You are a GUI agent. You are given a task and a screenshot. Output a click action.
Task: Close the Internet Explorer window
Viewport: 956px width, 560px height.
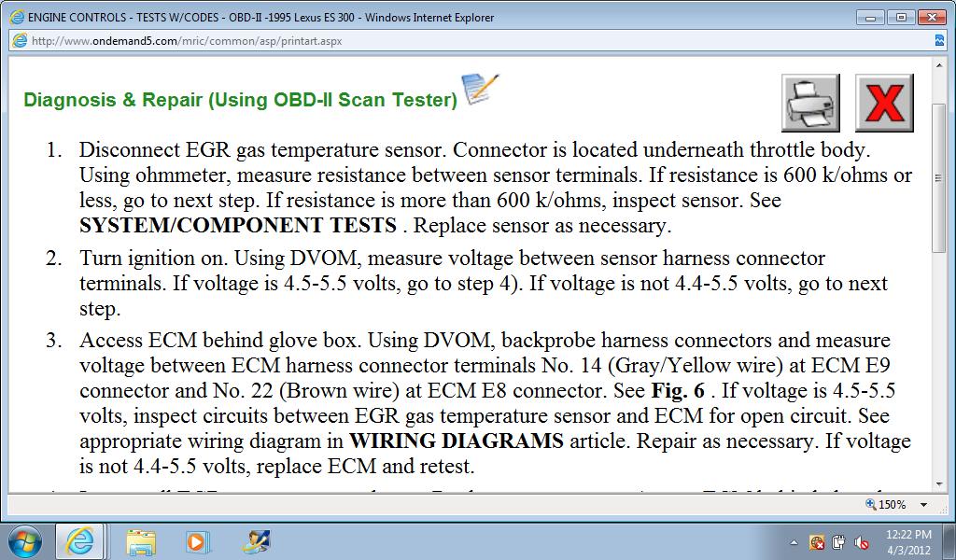coord(932,18)
